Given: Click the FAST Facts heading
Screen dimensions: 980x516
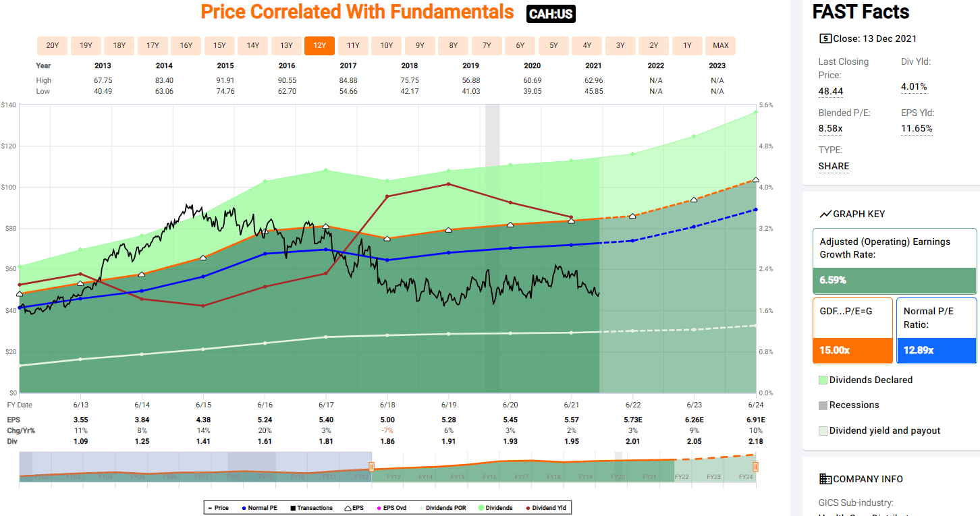Looking at the screenshot, I should coord(861,12).
